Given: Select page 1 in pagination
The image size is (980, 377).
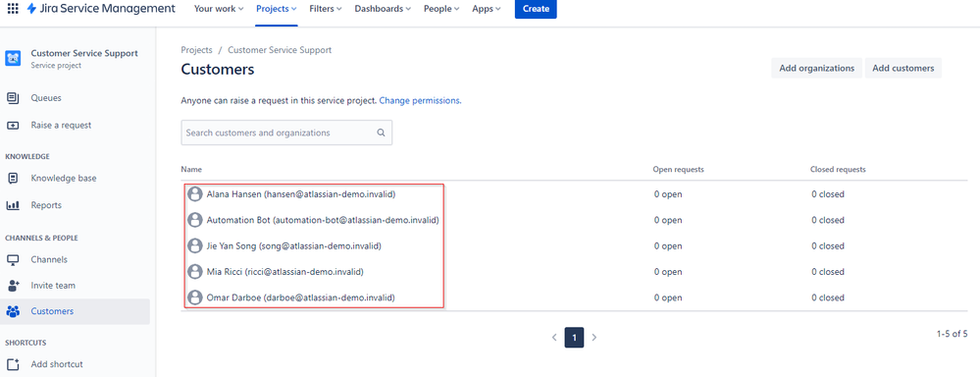Looking at the screenshot, I should tap(574, 338).
